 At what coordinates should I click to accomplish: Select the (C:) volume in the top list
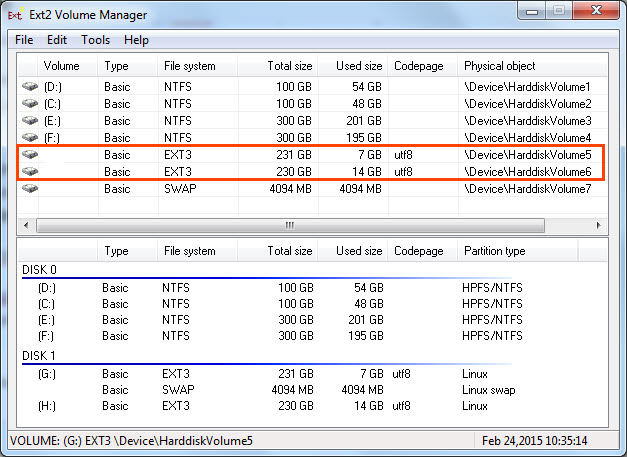click(52, 104)
